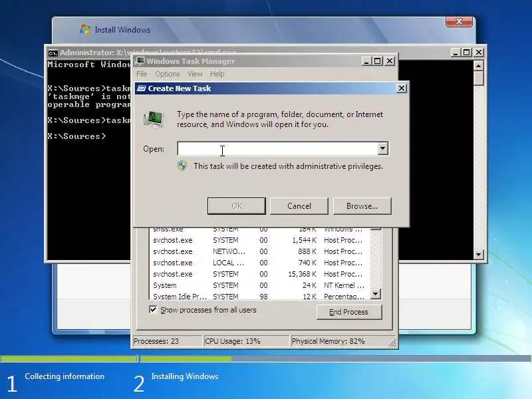This screenshot has width=532, height=399.
Task: Click the cmd window scroll down arrow
Action: (478, 254)
